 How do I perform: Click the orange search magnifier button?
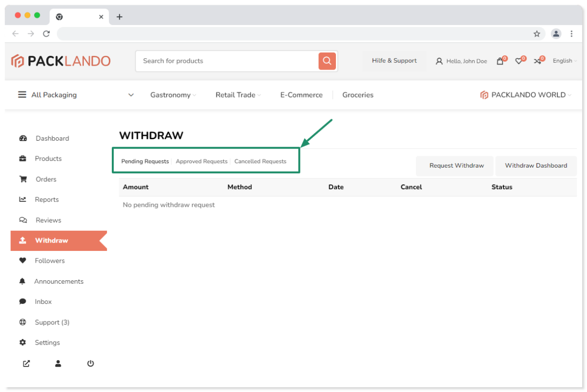point(327,61)
